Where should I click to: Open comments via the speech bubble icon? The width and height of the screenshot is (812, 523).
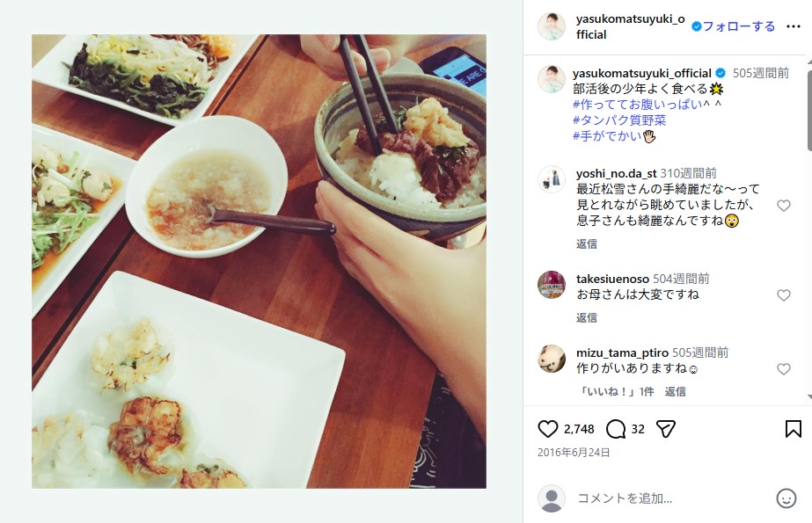[616, 429]
